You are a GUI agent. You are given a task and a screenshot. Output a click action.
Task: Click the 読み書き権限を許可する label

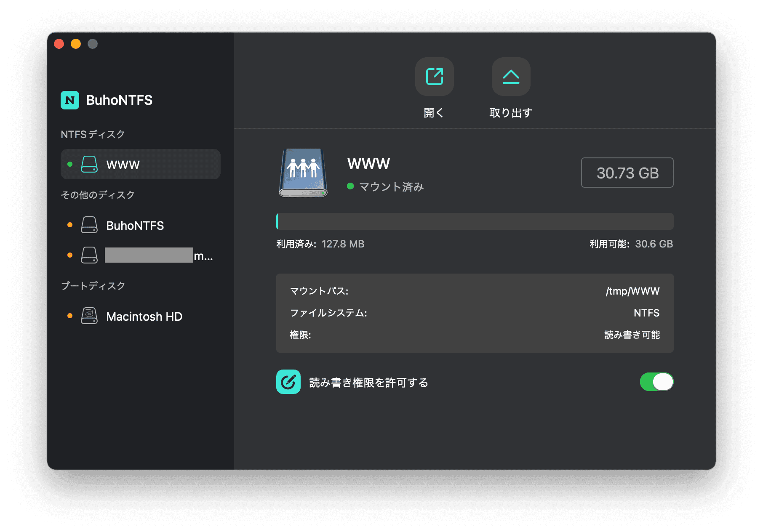368,383
